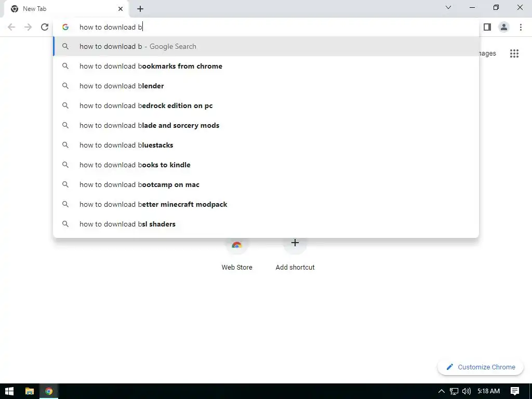Choose suggestion 'bedrock edition on pc'
The image size is (532, 399).
267,105
